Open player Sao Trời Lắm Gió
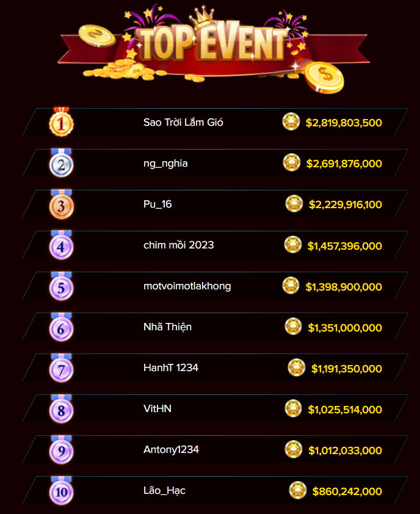Viewport: 420px width, 514px height. coord(183,122)
